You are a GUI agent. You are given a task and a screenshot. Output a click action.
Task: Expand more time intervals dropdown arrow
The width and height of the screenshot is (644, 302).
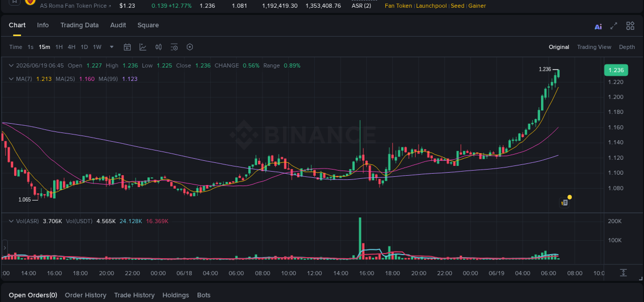pyautogui.click(x=112, y=47)
